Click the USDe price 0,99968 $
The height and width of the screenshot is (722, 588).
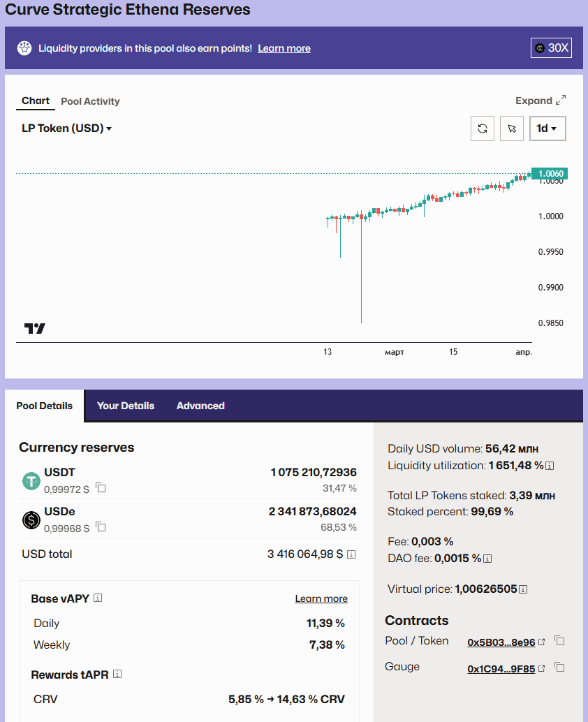pyautogui.click(x=67, y=529)
